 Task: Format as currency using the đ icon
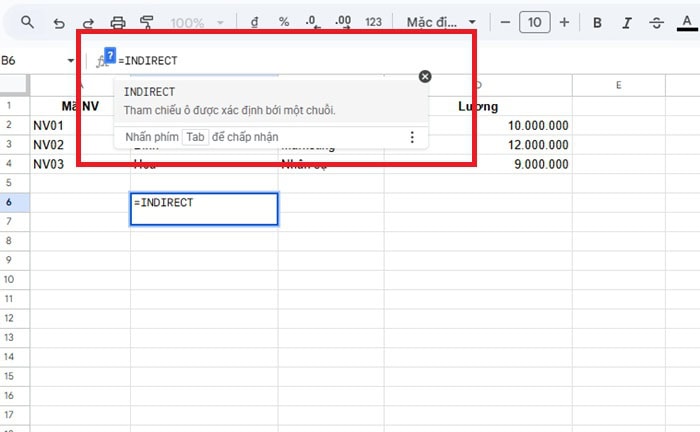(255, 22)
